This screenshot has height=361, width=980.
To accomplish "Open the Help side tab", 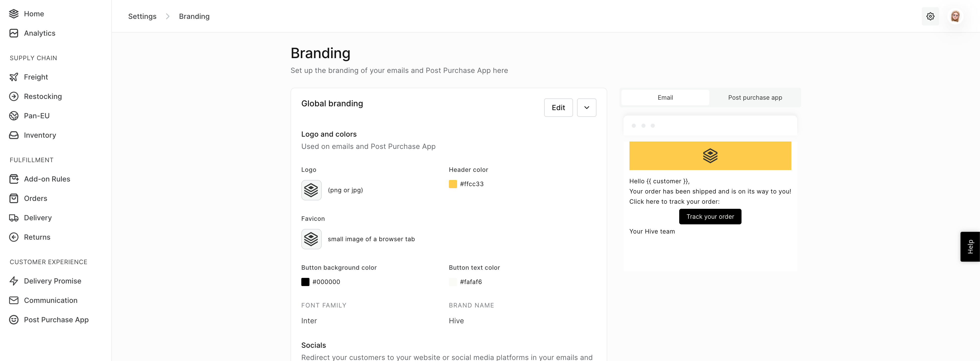I will click(970, 247).
